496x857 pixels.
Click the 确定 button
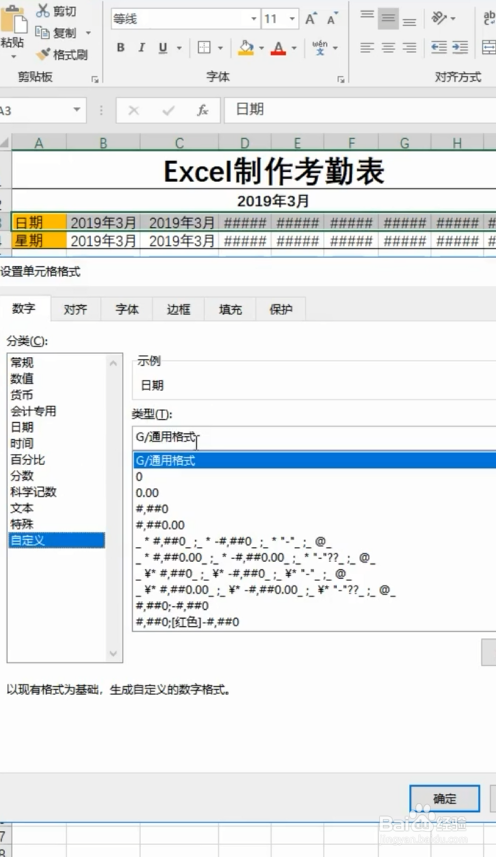[x=445, y=799]
